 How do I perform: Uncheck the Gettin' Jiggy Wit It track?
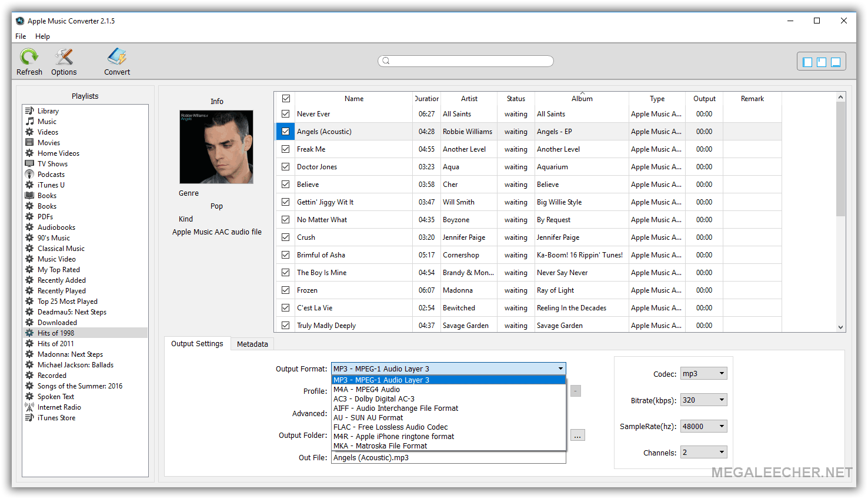coord(286,202)
